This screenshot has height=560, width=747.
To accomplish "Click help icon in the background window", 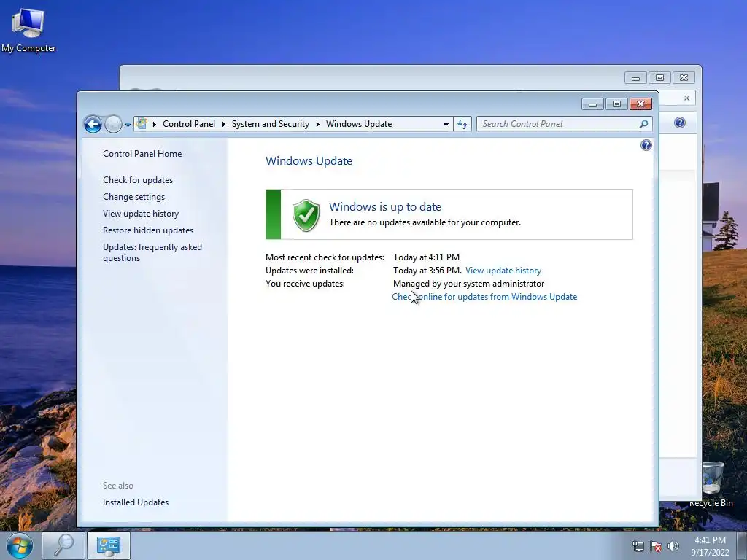I will coord(680,122).
